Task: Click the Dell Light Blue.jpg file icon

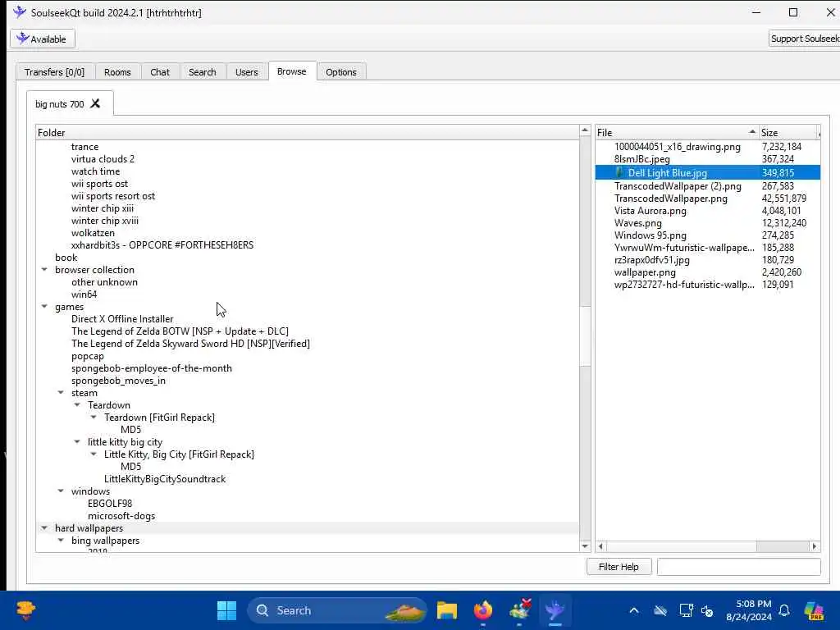Action: point(619,172)
